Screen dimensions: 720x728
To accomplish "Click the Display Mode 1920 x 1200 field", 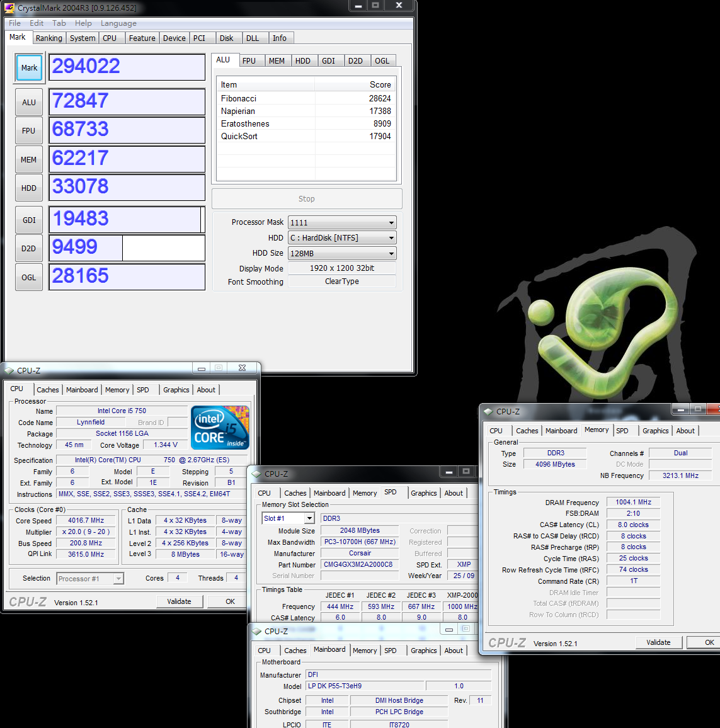I will point(341,268).
